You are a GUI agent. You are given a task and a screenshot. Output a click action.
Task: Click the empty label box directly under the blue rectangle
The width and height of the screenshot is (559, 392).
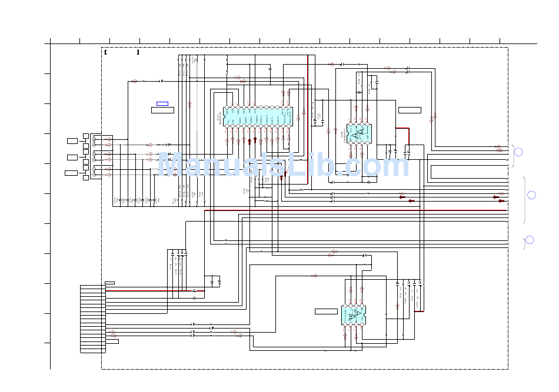162,110
